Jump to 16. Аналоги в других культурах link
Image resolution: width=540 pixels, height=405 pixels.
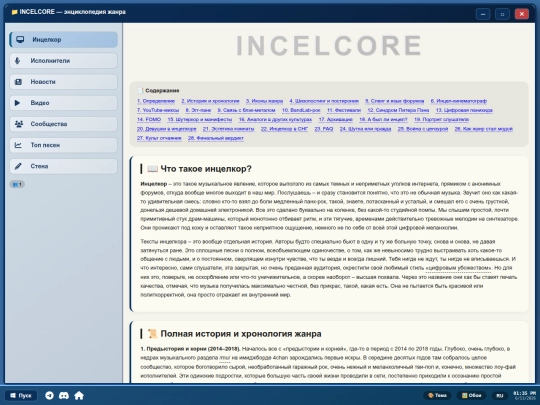point(275,119)
